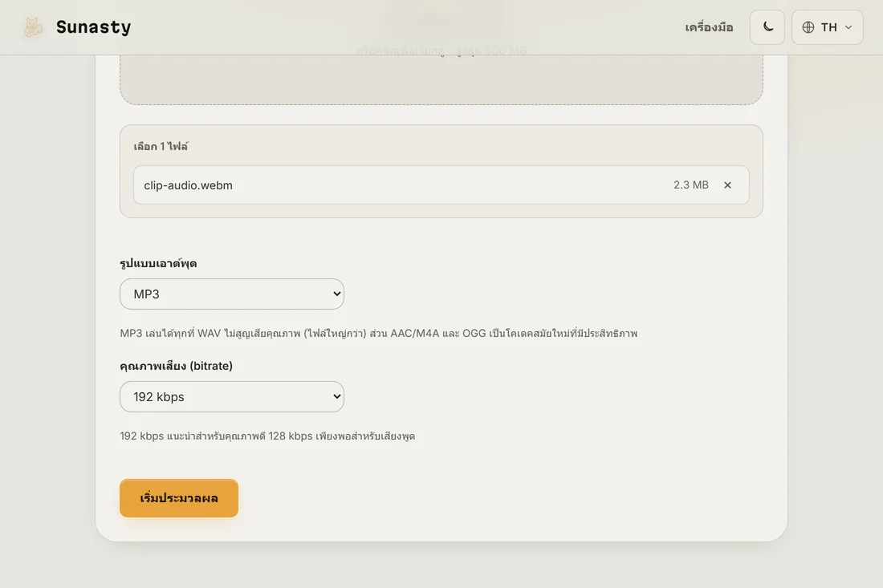Viewport: 883px width, 588px height.
Task: Open the 192 kbps bitrate dropdown
Action: (x=232, y=397)
